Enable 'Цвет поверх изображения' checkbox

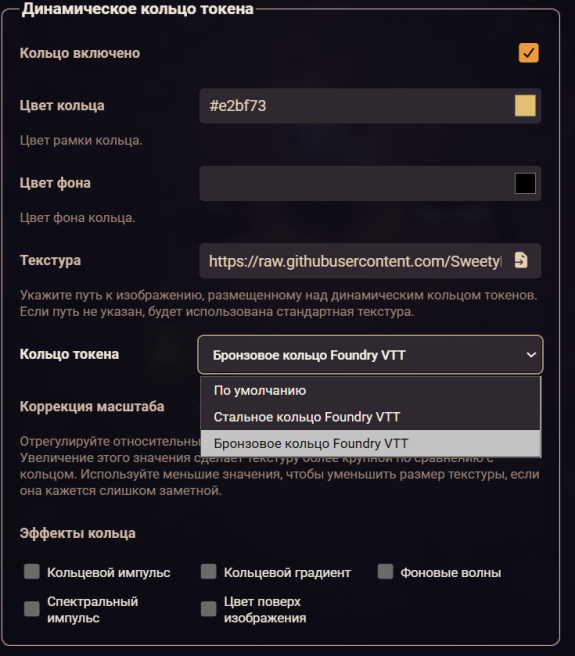point(208,609)
